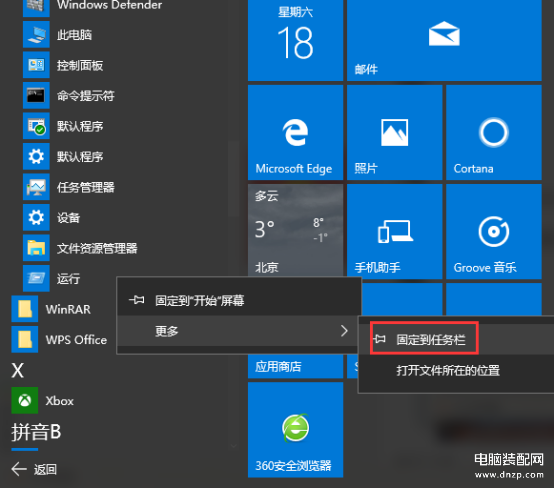Open the 应用商店 tile
This screenshot has height=488, width=554.
pyautogui.click(x=295, y=366)
